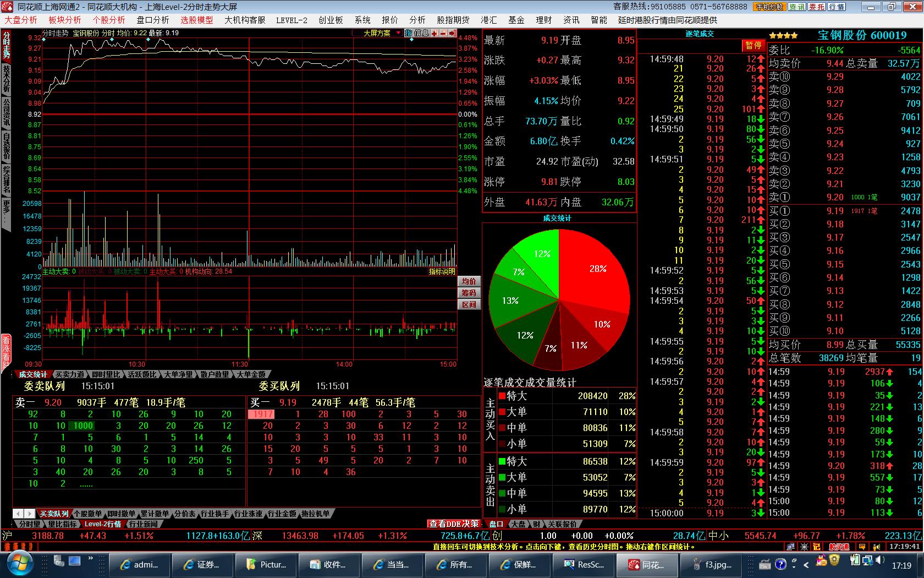Click the 指标说明 link

442,271
